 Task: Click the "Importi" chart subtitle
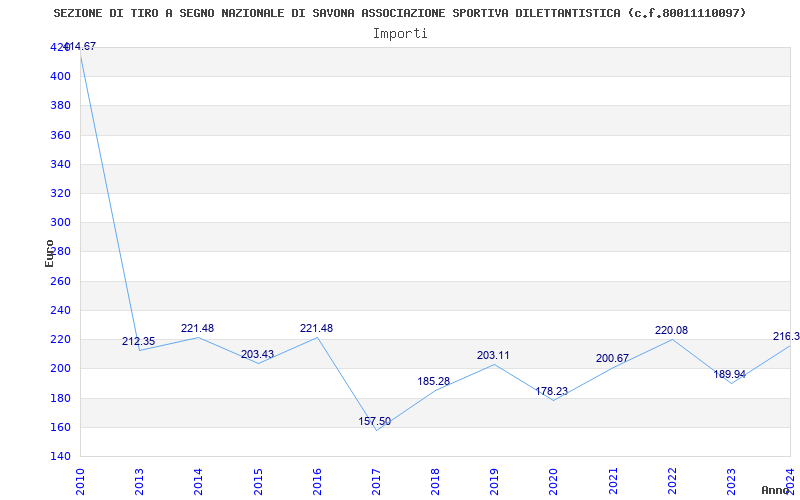tap(400, 33)
